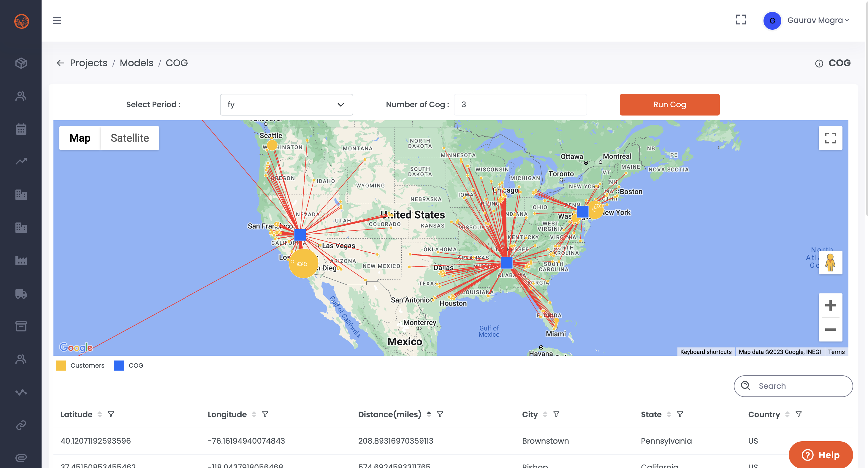This screenshot has width=868, height=468.
Task: Expand Gaurav Mogra user menu
Action: point(818,20)
